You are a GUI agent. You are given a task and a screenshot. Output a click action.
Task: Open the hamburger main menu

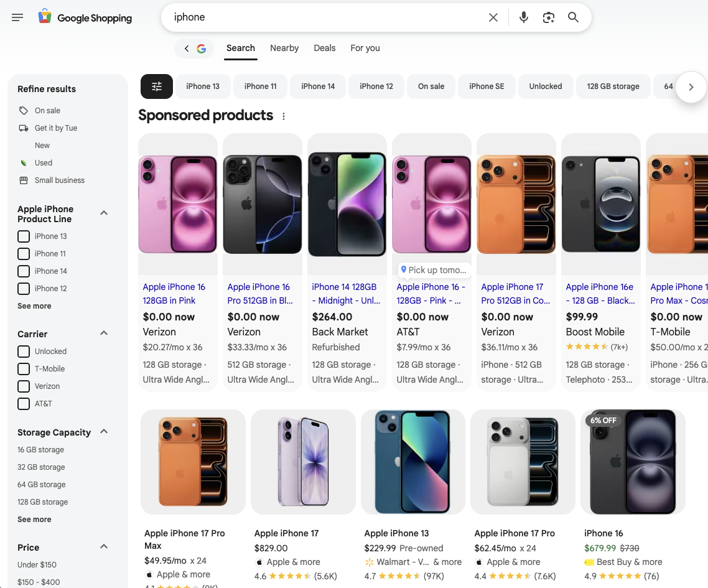17,17
